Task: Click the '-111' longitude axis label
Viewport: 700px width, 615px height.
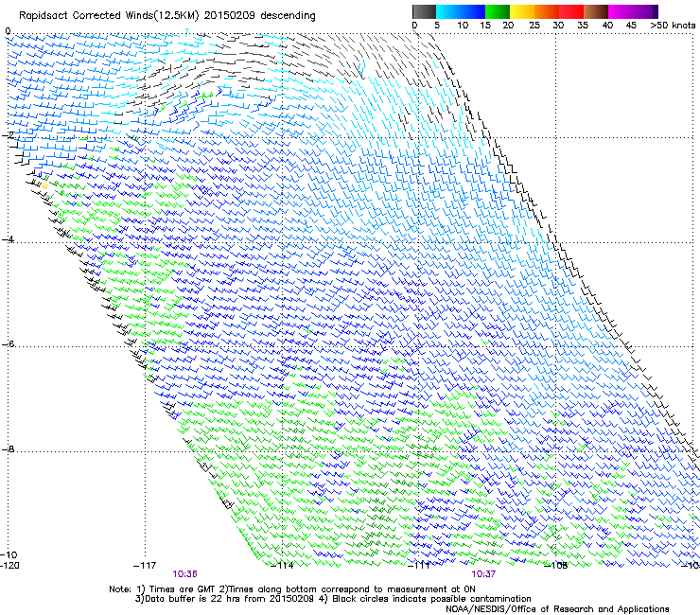Action: point(419,566)
